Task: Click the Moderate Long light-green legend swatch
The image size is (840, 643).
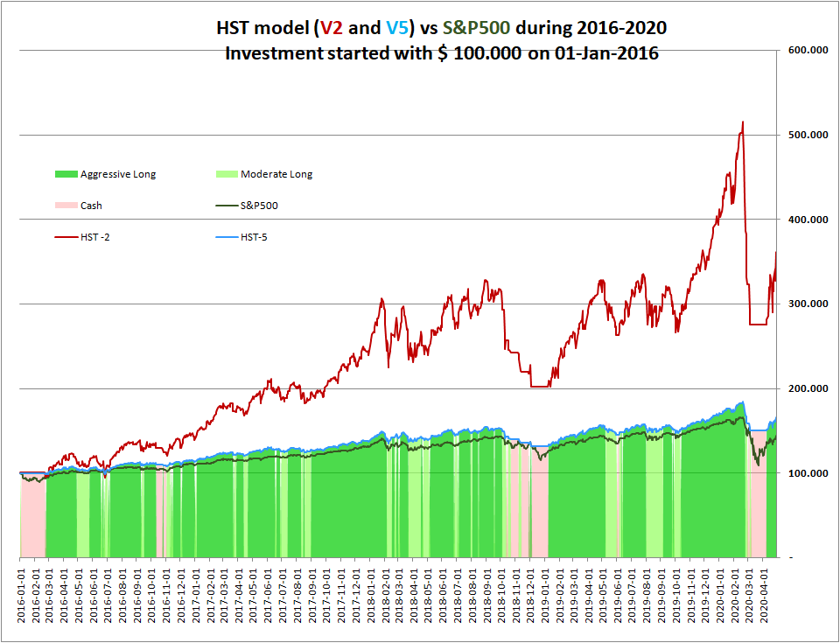Action: tap(227, 174)
